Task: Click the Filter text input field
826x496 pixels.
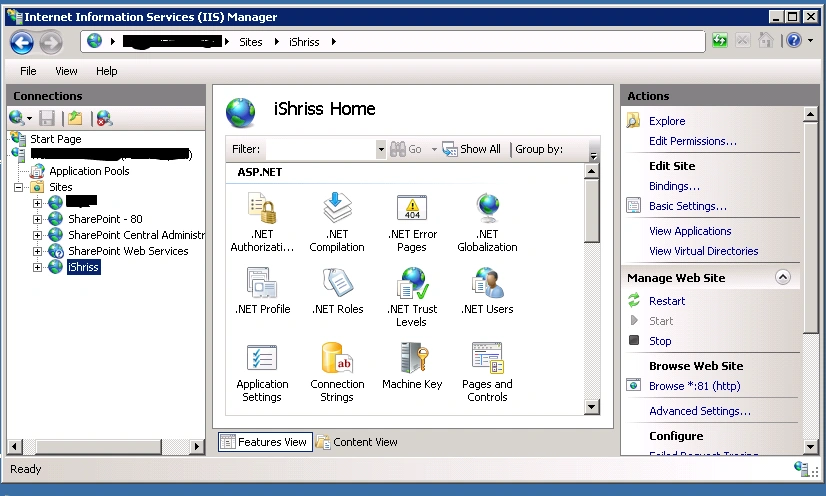Action: click(321, 150)
